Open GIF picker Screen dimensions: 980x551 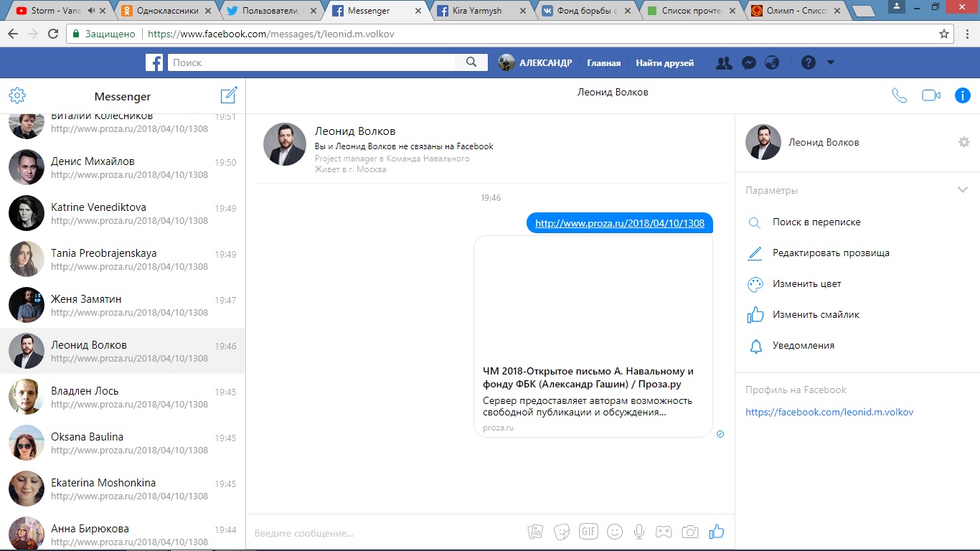588,532
